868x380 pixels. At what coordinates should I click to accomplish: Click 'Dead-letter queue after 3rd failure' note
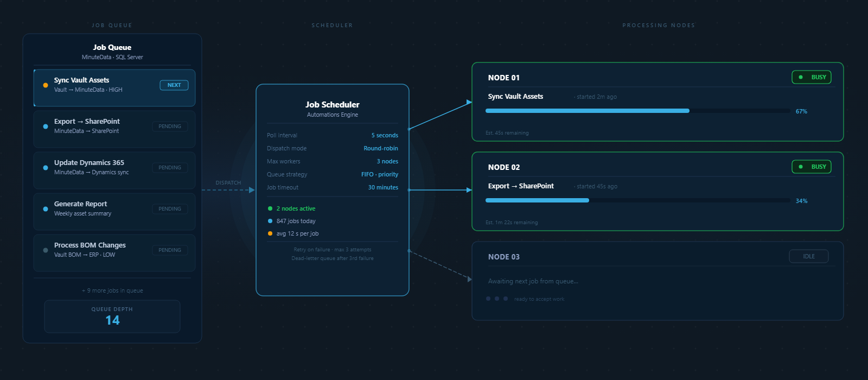click(333, 258)
